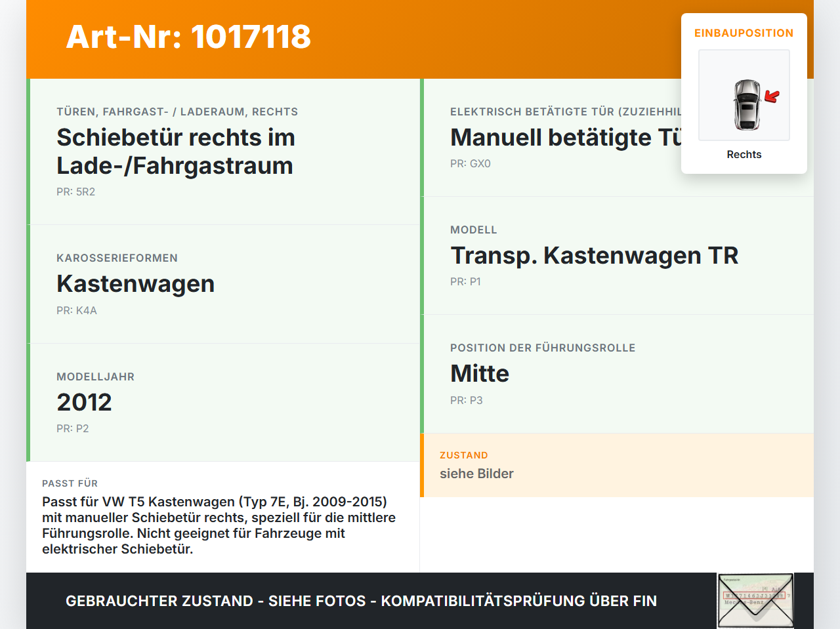This screenshot has height=629, width=840.
Task: Select the siehe Bilder condition text
Action: [x=476, y=474]
